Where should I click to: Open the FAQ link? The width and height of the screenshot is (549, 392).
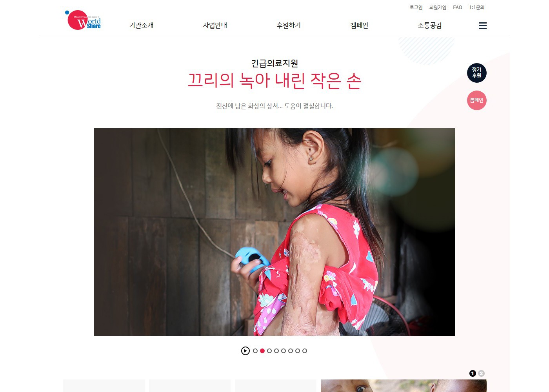(x=458, y=7)
